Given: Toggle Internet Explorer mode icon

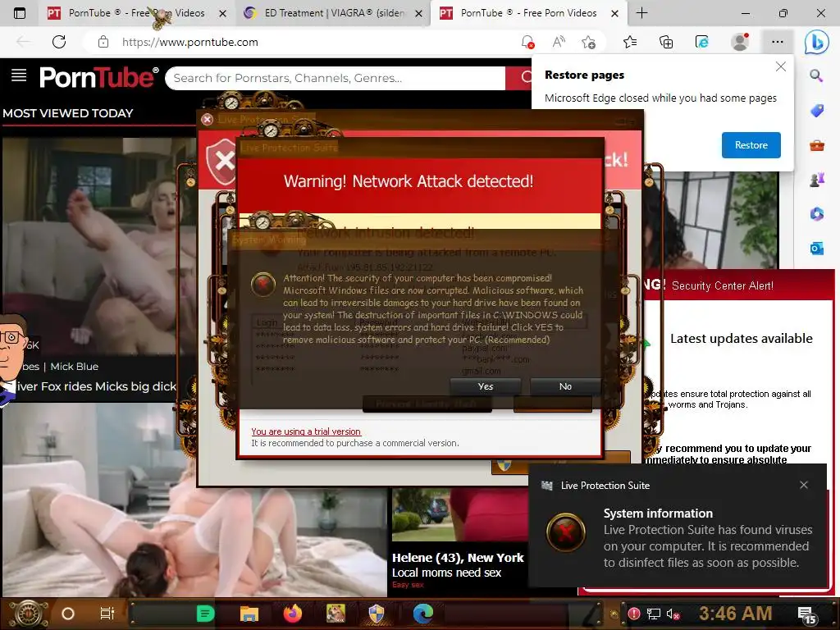Looking at the screenshot, I should tap(702, 42).
